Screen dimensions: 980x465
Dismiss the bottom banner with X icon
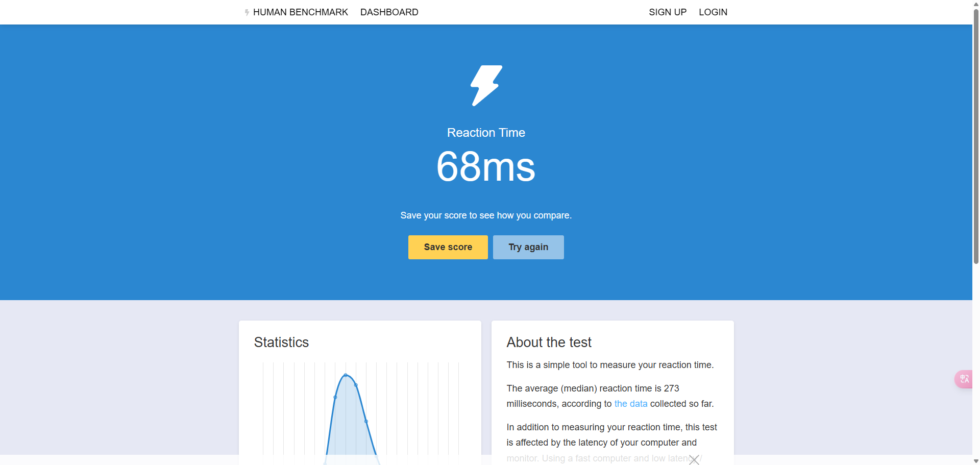click(694, 460)
